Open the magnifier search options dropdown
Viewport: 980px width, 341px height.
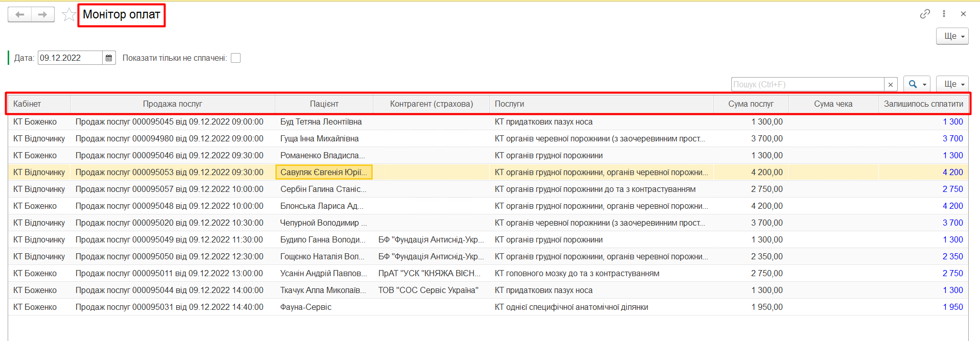tap(916, 84)
